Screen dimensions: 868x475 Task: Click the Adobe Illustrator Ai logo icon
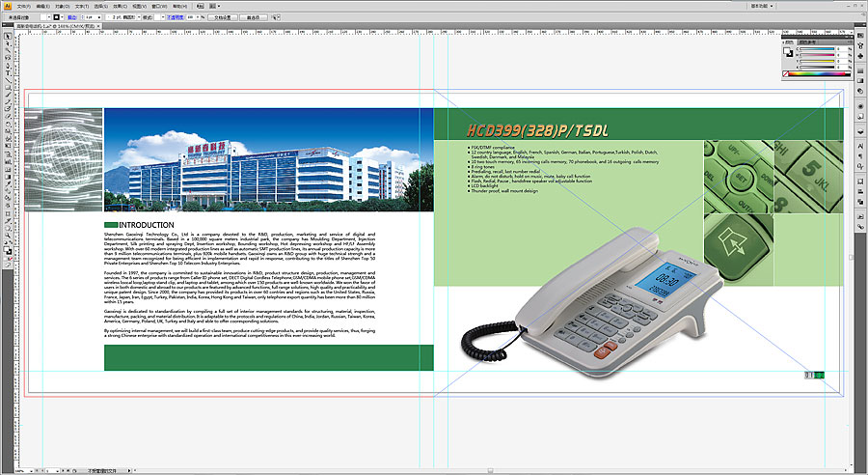click(6, 5)
